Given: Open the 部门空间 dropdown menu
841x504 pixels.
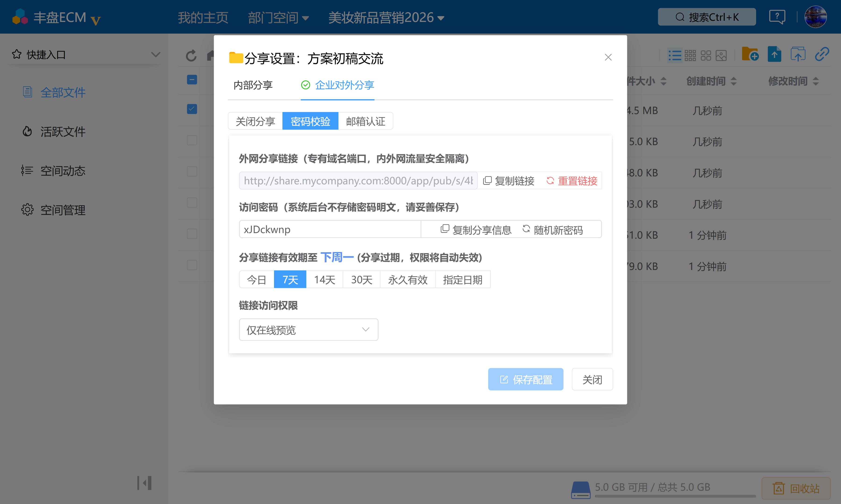Looking at the screenshot, I should coord(278,17).
